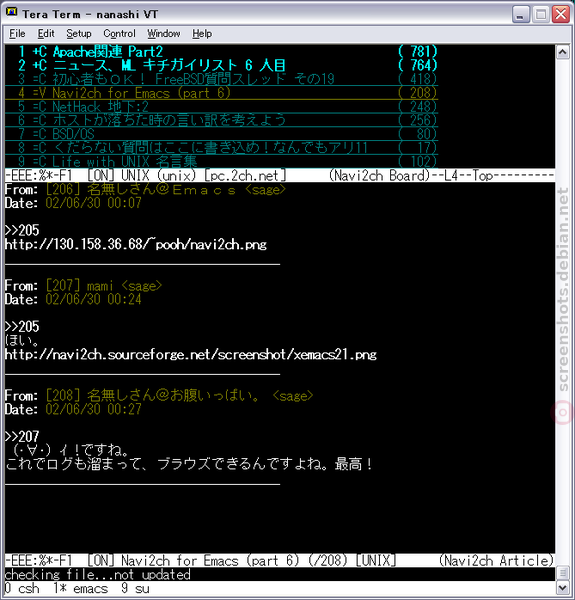Image resolution: width=575 pixels, height=600 pixels.
Task: Open the File menu
Action: [17, 34]
